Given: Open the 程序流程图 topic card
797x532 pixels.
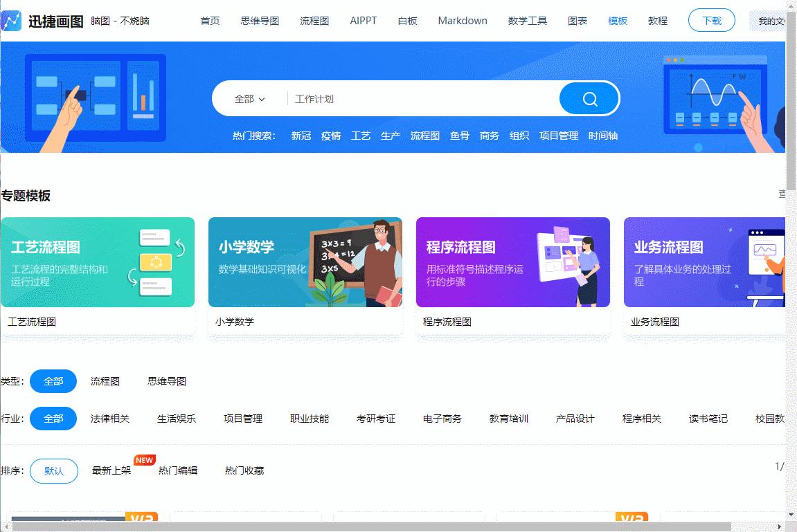Looking at the screenshot, I should [x=513, y=262].
